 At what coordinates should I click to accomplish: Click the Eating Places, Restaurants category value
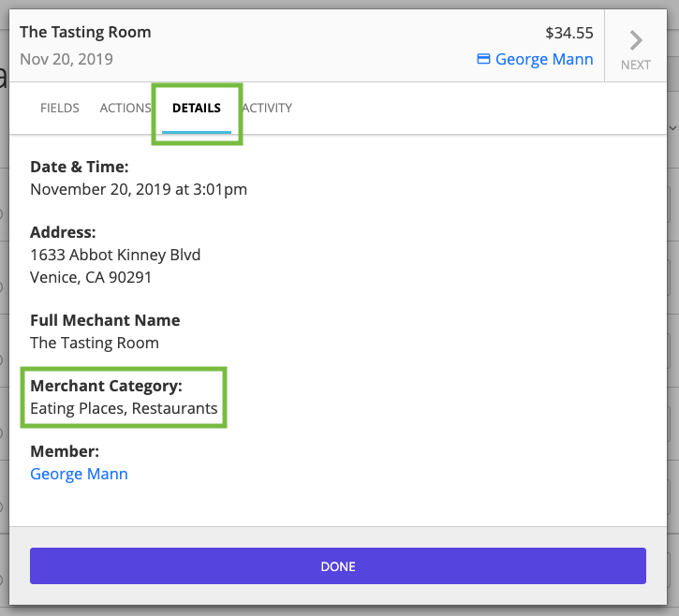[x=124, y=408]
